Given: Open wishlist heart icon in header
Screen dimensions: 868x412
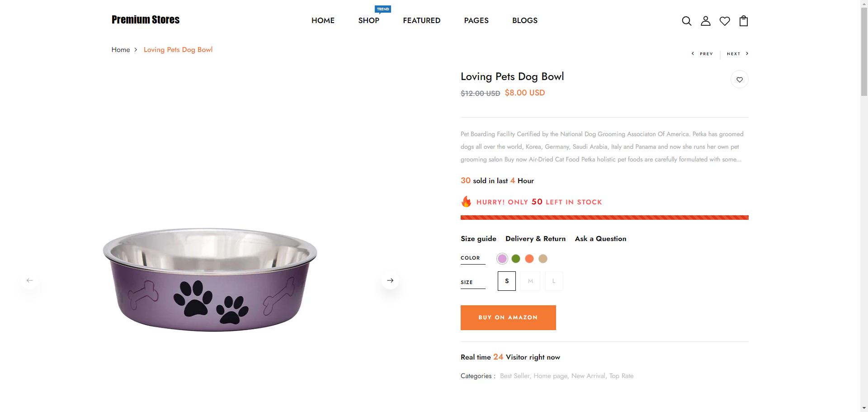Looking at the screenshot, I should click(725, 21).
